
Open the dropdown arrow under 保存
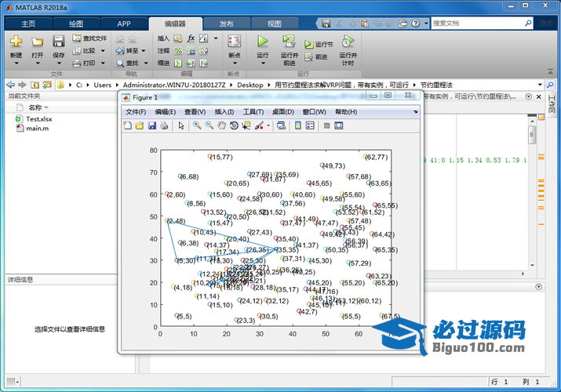tap(59, 64)
